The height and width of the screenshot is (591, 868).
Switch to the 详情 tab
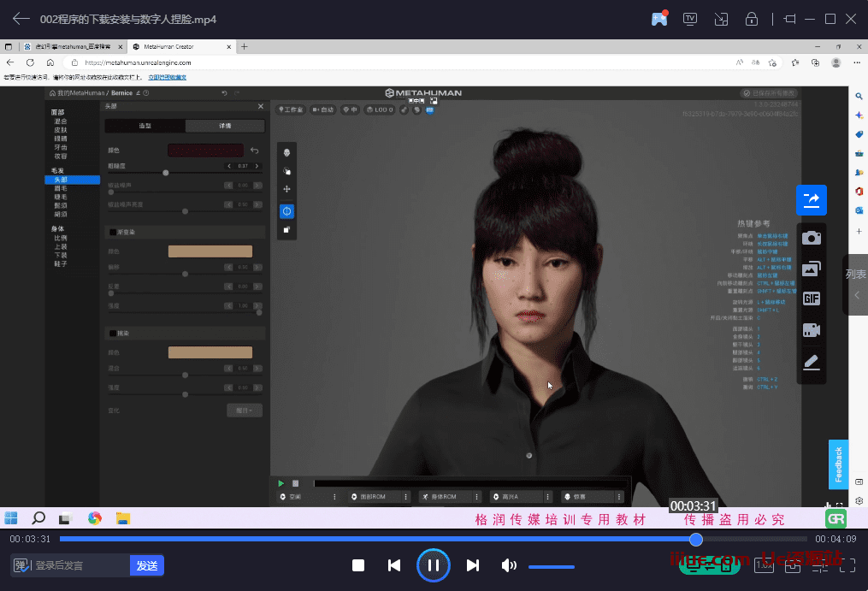[x=224, y=126]
